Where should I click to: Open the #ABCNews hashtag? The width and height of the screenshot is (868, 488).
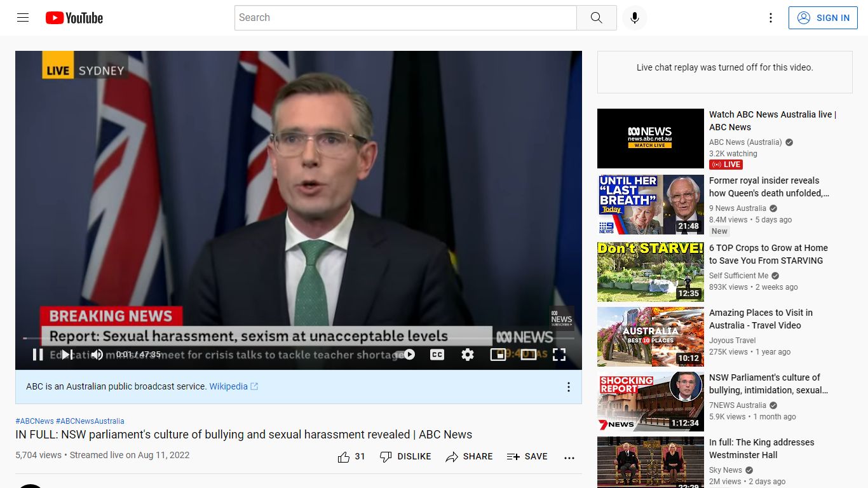pos(34,421)
